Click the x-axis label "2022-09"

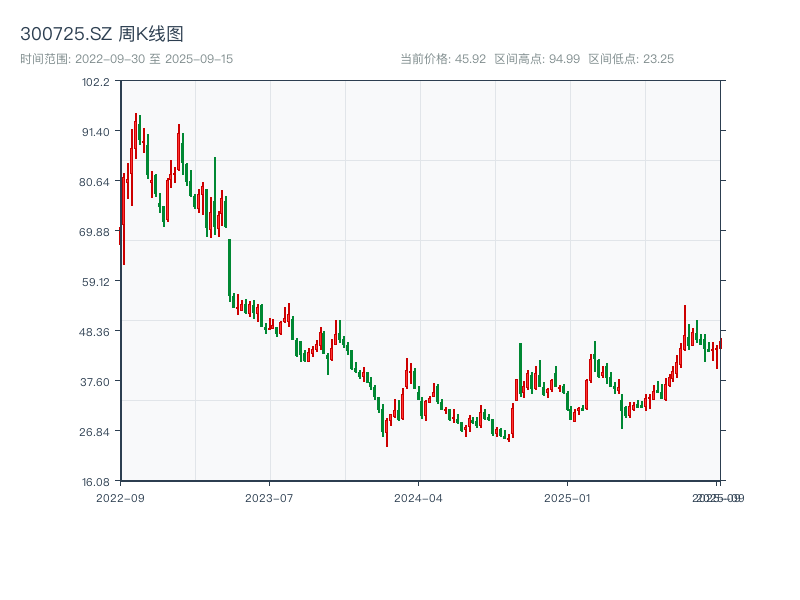pyautogui.click(x=120, y=498)
